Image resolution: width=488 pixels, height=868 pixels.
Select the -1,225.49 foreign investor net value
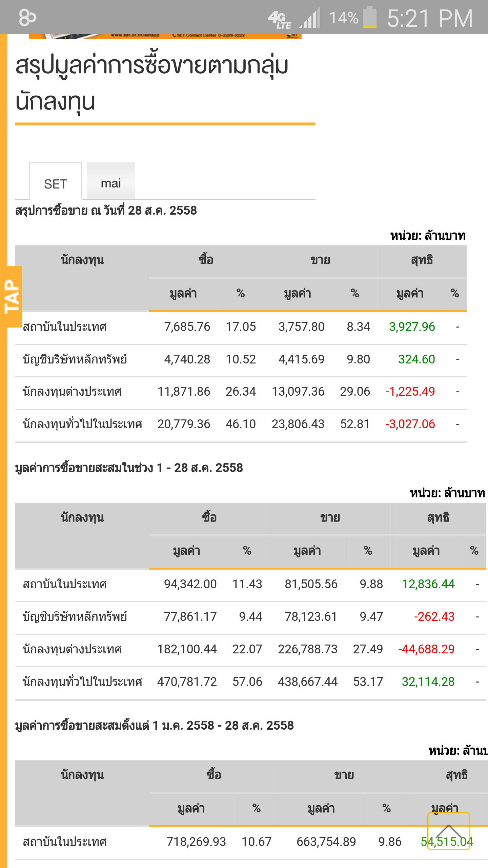pos(410,392)
